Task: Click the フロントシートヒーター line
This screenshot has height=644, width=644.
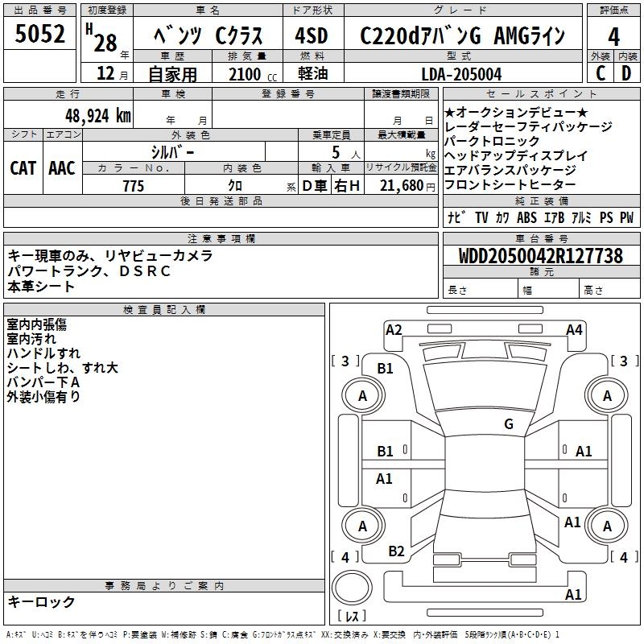Action: [x=510, y=184]
